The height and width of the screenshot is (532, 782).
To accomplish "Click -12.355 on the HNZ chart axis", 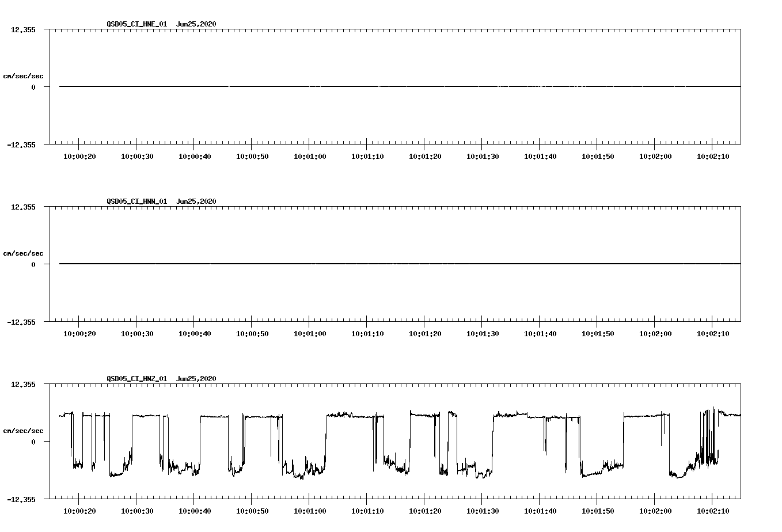I will [21, 499].
